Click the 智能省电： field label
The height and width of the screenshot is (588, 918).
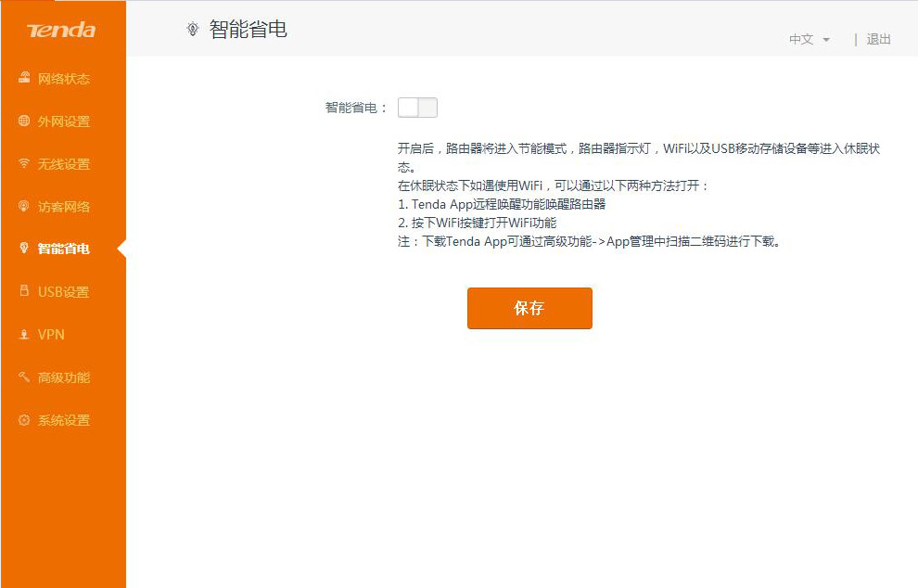click(x=356, y=108)
